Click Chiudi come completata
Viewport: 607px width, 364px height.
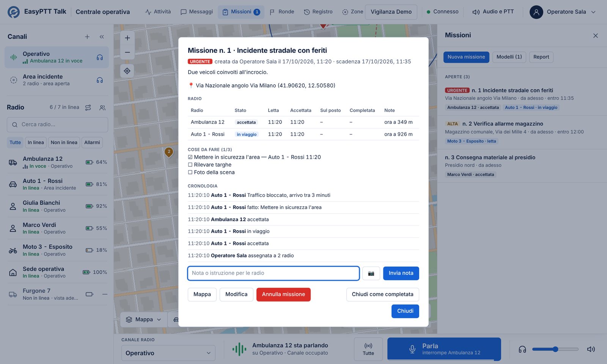click(382, 295)
